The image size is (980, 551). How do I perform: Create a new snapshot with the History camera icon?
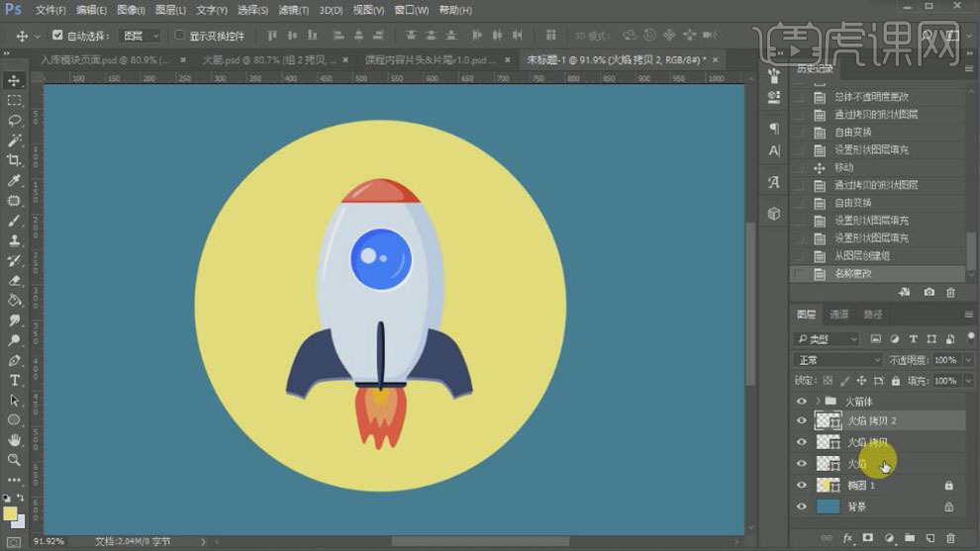coord(929,292)
